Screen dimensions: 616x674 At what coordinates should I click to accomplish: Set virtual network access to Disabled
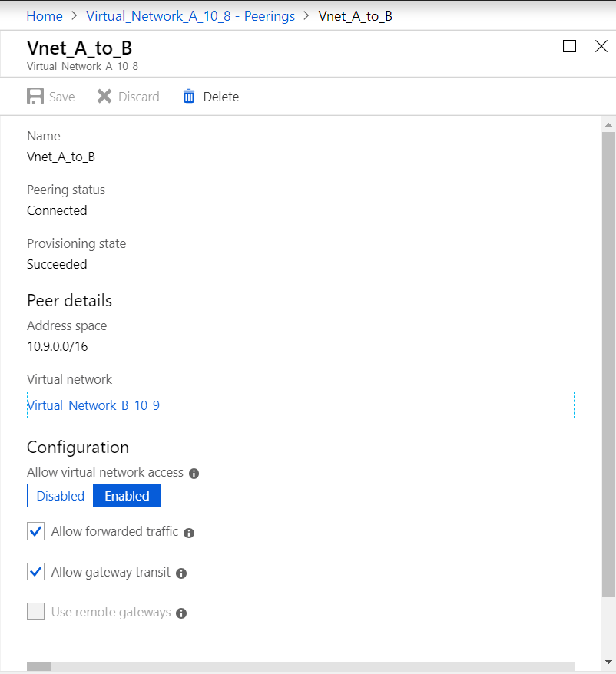point(61,496)
